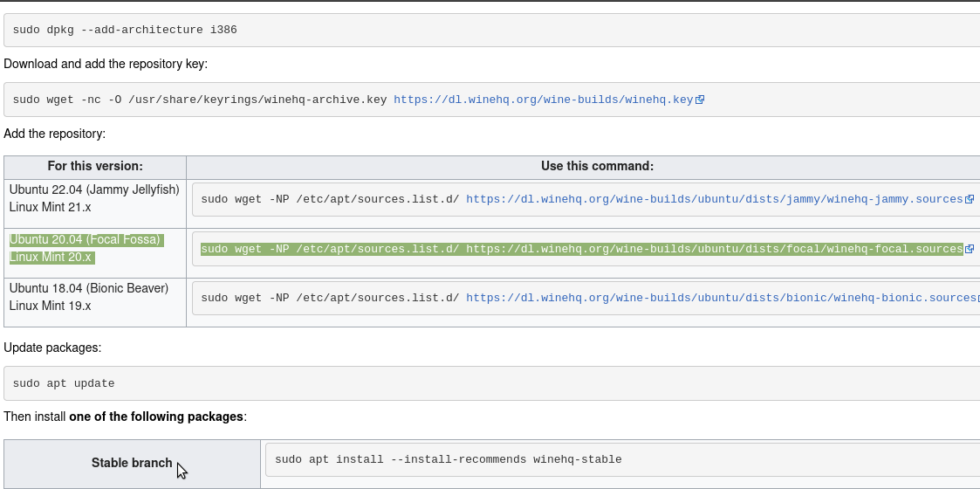The width and height of the screenshot is (980, 489).
Task: Click external-link icon after winehq-jammy.sources
Action: point(970,200)
